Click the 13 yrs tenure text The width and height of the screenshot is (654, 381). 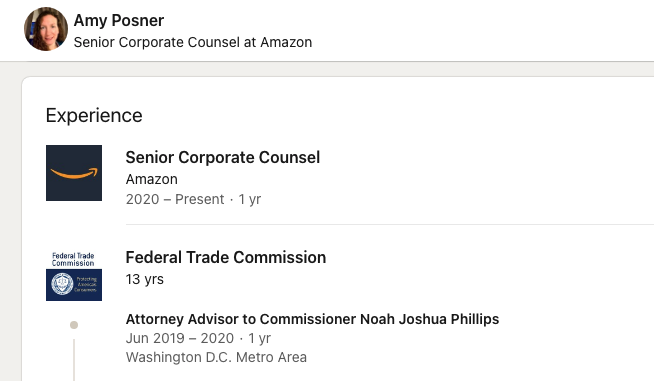point(145,279)
